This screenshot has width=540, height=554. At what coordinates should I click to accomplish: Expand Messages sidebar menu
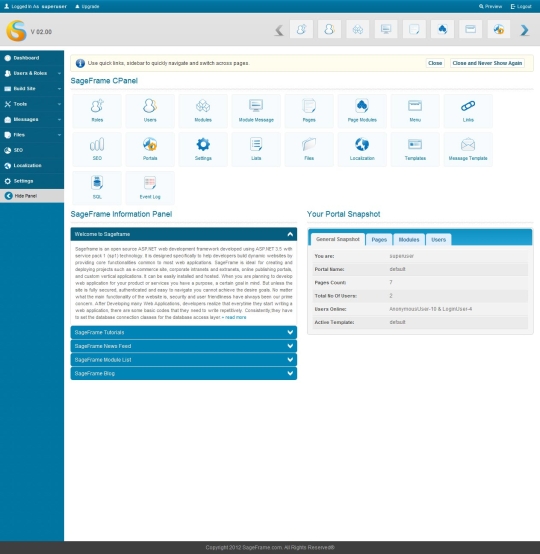point(32,119)
